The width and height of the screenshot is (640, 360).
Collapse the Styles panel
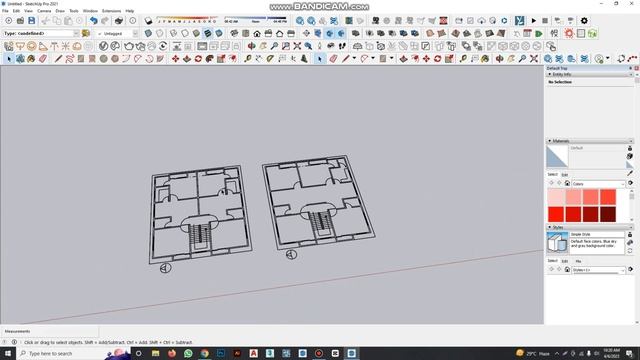tap(549, 227)
